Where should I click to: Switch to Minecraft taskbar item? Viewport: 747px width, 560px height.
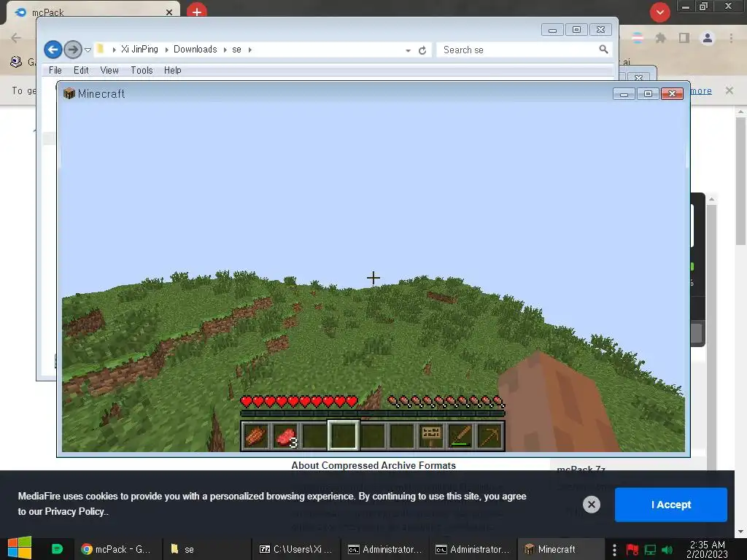[560, 549]
